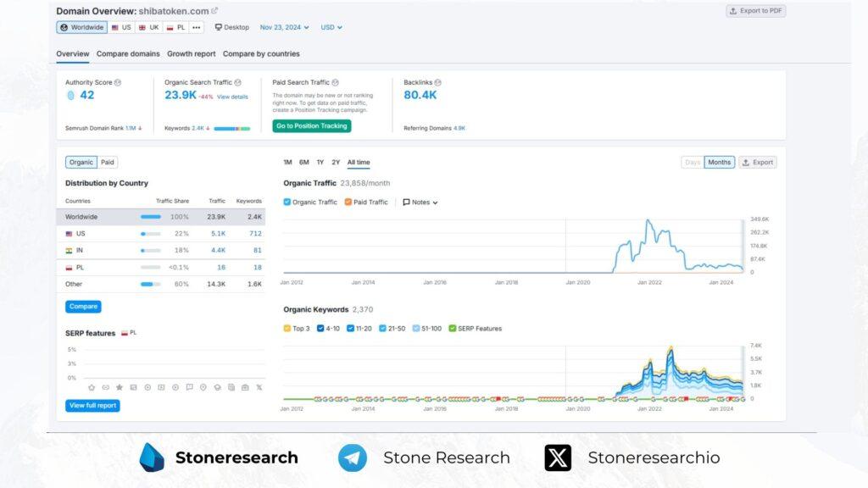Expand the USD currency dropdown
This screenshot has width=868, height=488.
(x=331, y=27)
